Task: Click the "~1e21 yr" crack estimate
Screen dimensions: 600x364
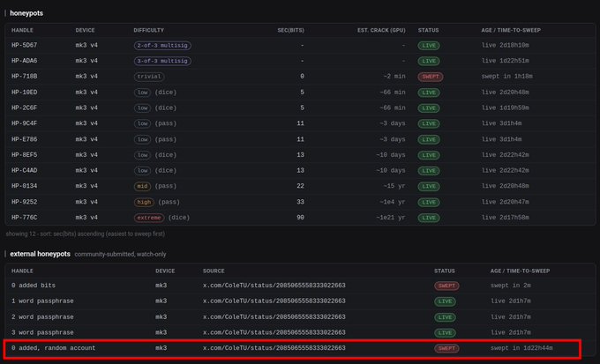Action: click(390, 218)
